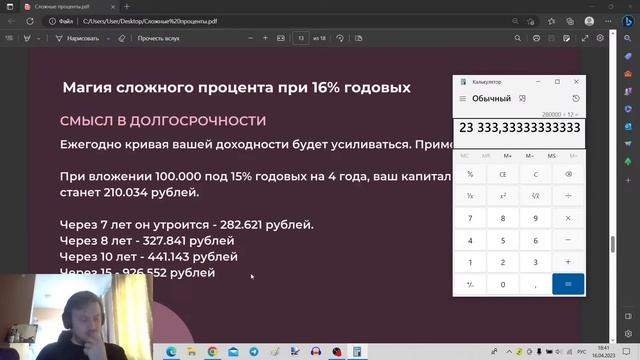
Task: Open the Calculator taskbar icon
Action: click(x=358, y=351)
